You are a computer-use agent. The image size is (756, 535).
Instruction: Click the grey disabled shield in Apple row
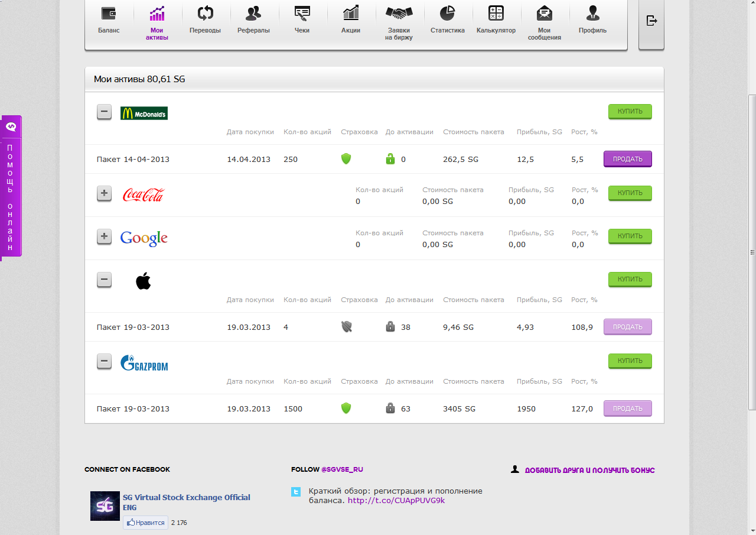tap(346, 326)
